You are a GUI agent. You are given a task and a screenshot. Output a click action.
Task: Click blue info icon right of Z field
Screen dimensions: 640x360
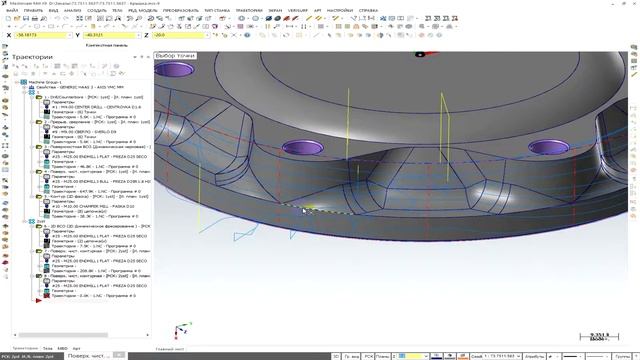coord(247,35)
